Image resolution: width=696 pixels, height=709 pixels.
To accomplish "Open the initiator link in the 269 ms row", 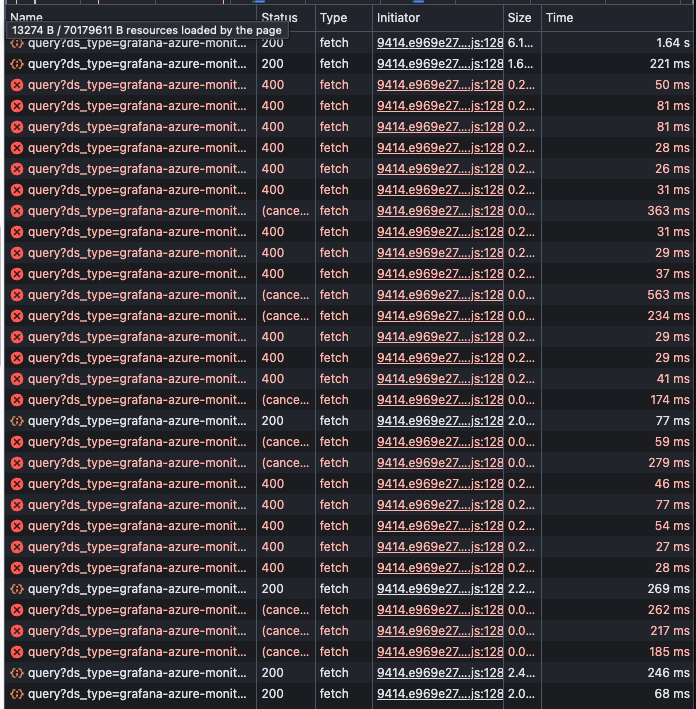I will (x=440, y=589).
